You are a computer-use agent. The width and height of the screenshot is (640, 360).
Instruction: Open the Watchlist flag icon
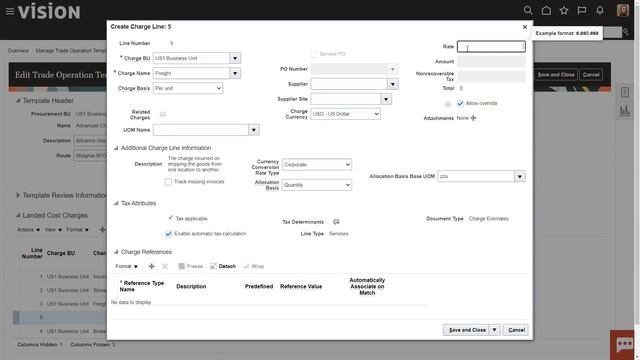pyautogui.click(x=582, y=11)
